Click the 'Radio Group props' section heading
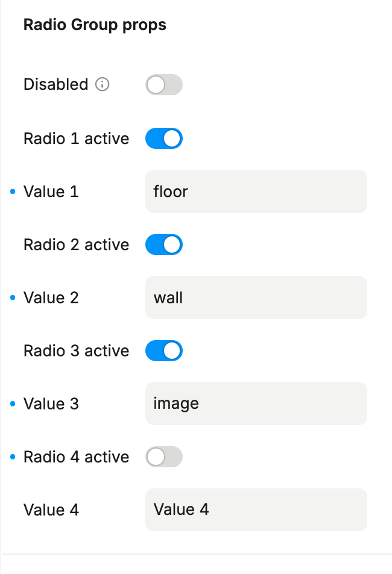This screenshot has width=392, height=574. 95,25
